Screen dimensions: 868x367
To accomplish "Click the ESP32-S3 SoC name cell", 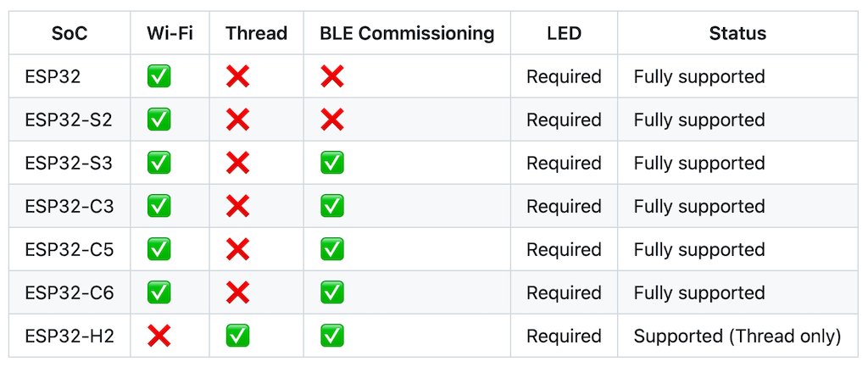I will click(69, 164).
